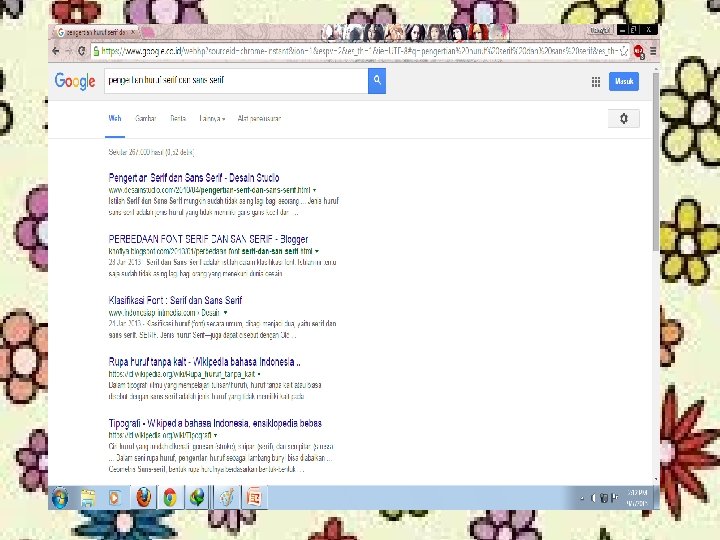
Task: Bookmark page with the star icon
Action: [x=624, y=51]
